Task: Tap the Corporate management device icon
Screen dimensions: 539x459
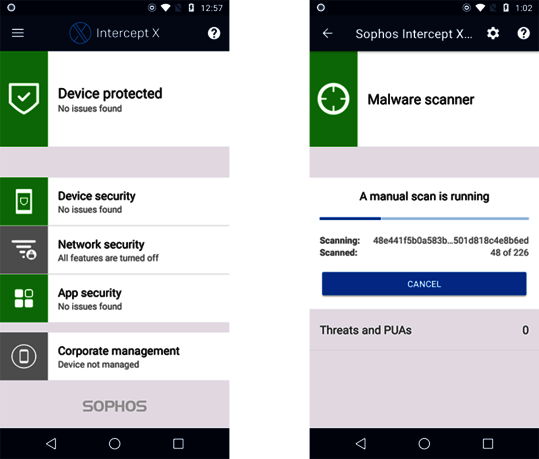Action: [x=24, y=356]
